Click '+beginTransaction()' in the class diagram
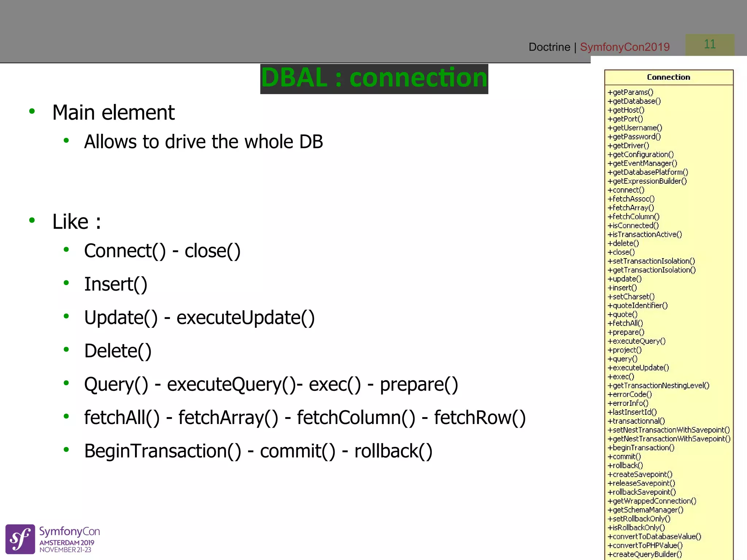 click(x=641, y=448)
